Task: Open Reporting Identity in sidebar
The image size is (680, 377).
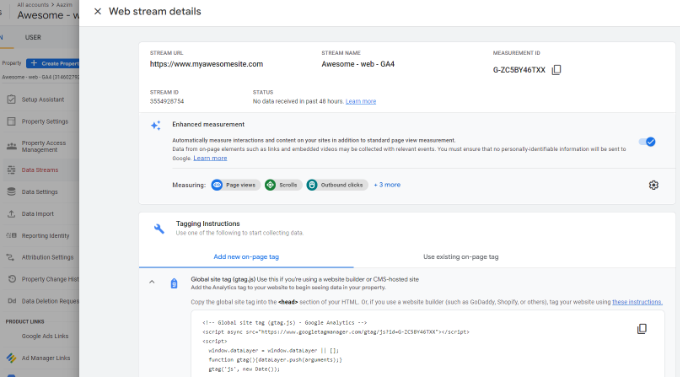Action: point(40,236)
